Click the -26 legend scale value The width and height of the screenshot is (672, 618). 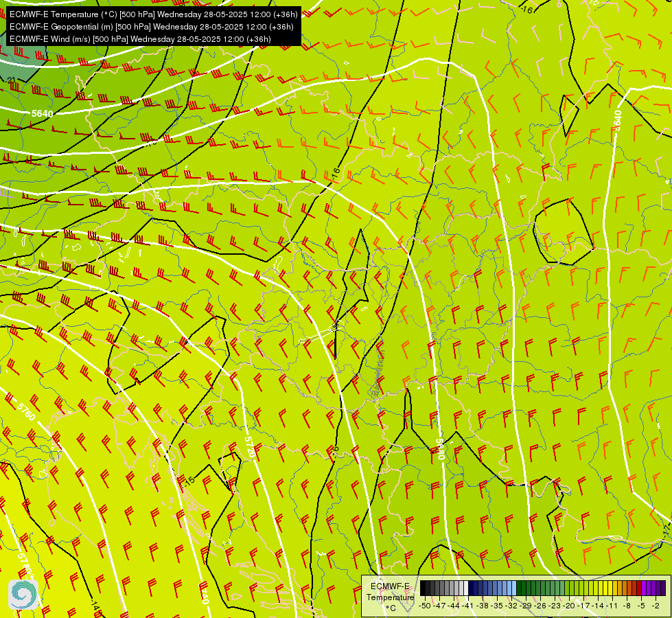(x=540, y=606)
